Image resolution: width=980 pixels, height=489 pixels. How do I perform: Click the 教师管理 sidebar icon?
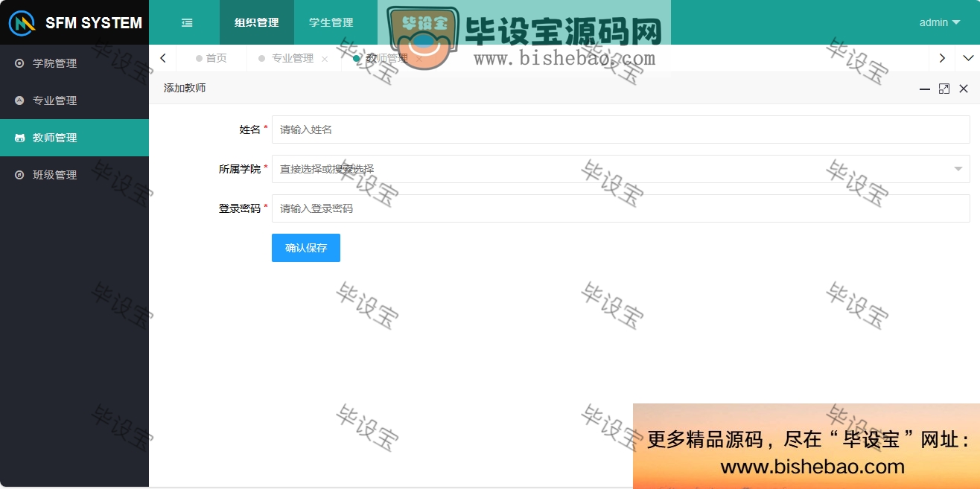19,138
